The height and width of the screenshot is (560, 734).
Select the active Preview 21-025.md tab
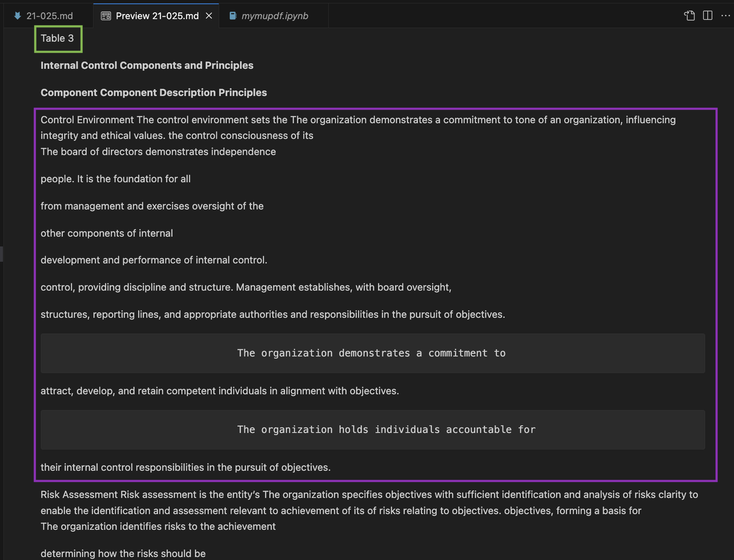157,15
